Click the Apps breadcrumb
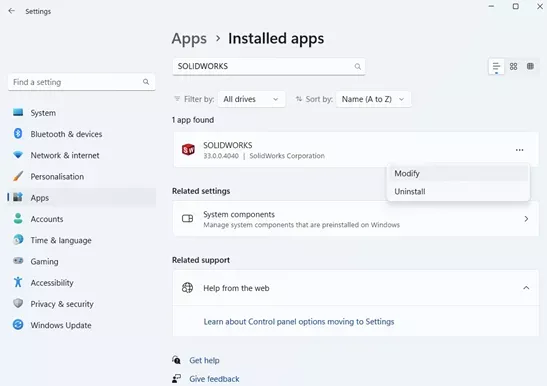 point(189,39)
